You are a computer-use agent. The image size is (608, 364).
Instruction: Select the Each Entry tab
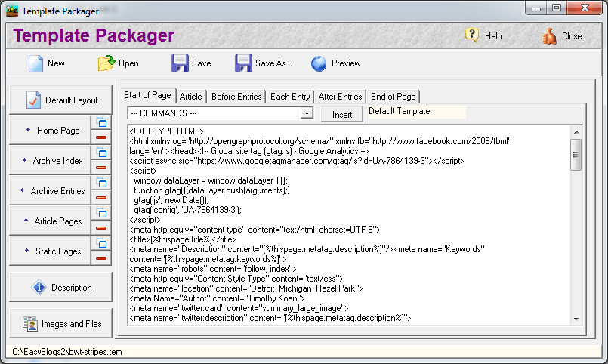tap(290, 97)
